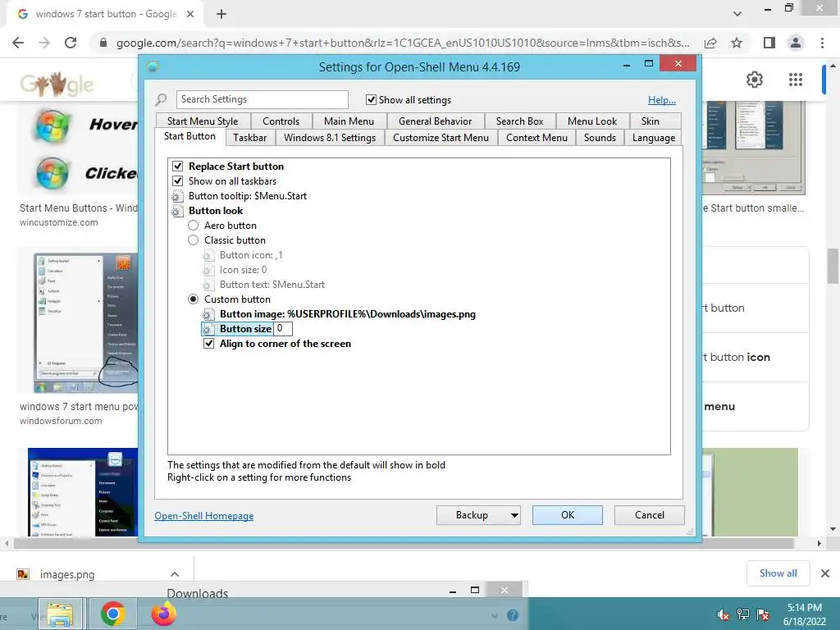Click the magnifier icon beside Search Settings
The width and height of the screenshot is (840, 630).
click(161, 99)
